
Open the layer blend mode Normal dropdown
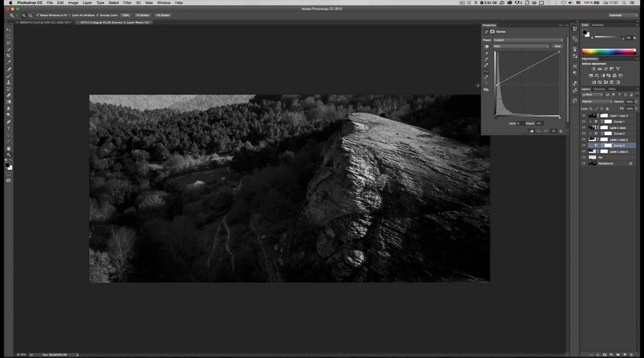click(597, 101)
